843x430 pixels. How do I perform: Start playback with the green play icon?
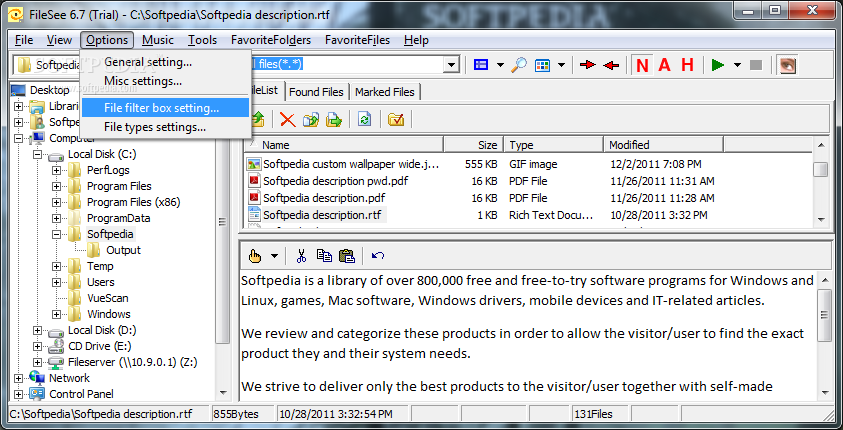coord(717,65)
